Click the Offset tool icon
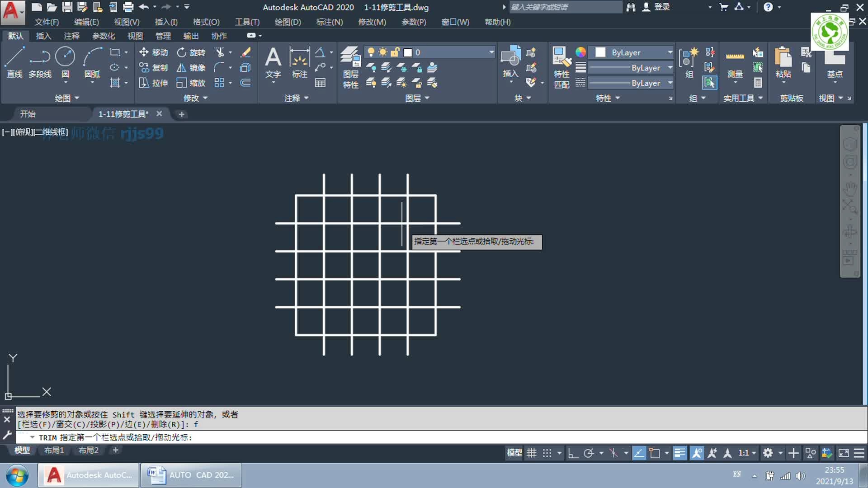868x488 pixels. pos(245,83)
